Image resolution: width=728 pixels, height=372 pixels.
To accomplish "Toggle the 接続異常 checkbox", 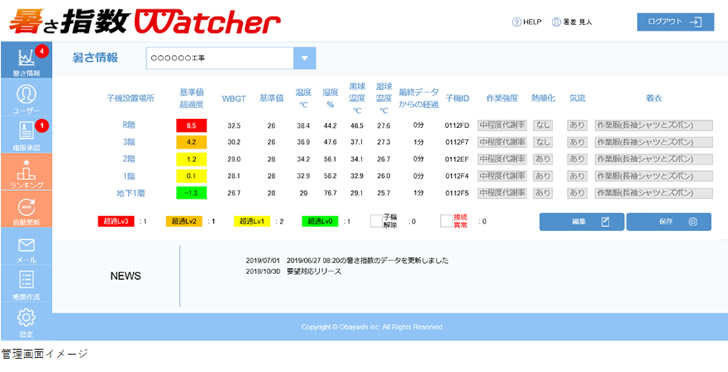I will tap(446, 221).
